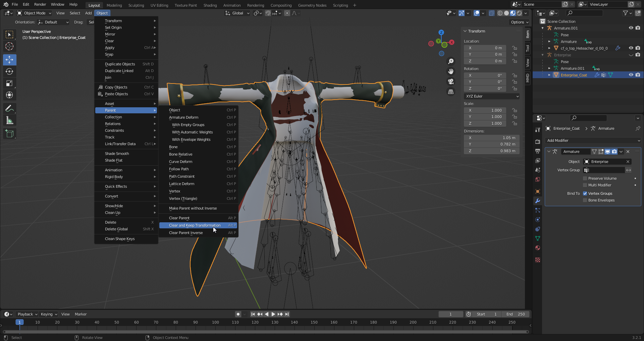Image resolution: width=644 pixels, height=341 pixels.
Task: Open the Modifier properties wrench tab
Action: point(538,201)
